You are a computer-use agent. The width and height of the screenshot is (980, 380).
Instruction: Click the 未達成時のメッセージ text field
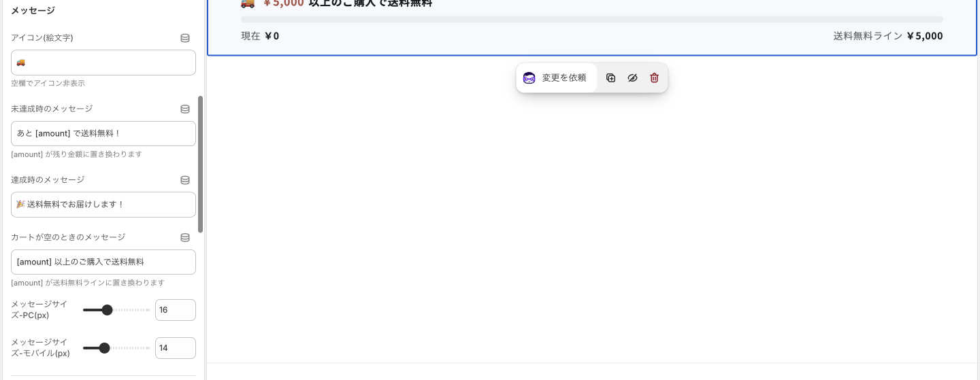coord(103,133)
